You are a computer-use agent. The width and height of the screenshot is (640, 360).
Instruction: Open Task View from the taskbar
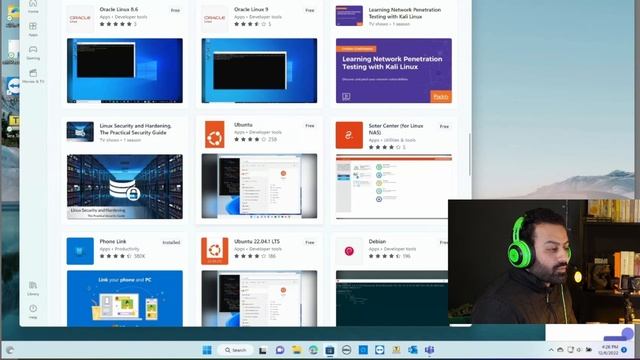point(262,350)
